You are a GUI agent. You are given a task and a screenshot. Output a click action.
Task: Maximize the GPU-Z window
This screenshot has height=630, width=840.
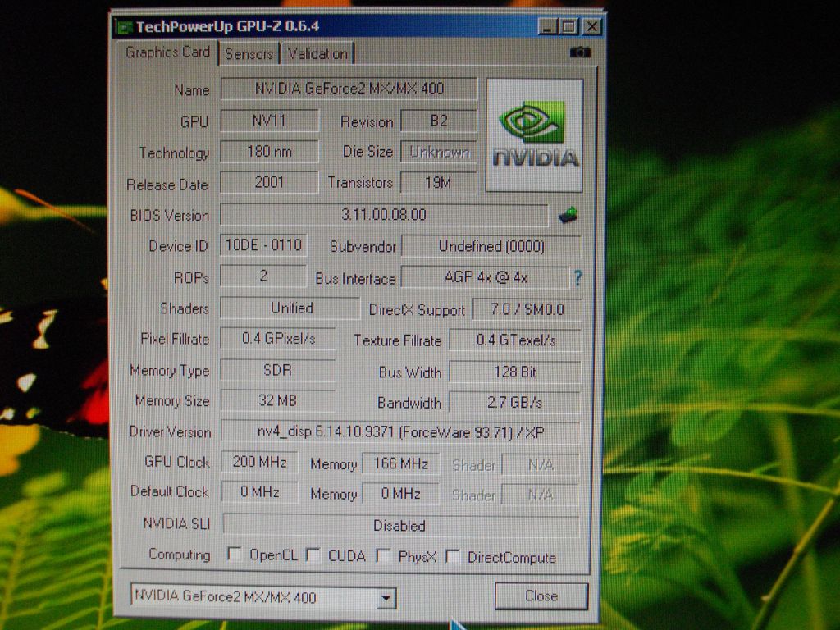tap(569, 26)
